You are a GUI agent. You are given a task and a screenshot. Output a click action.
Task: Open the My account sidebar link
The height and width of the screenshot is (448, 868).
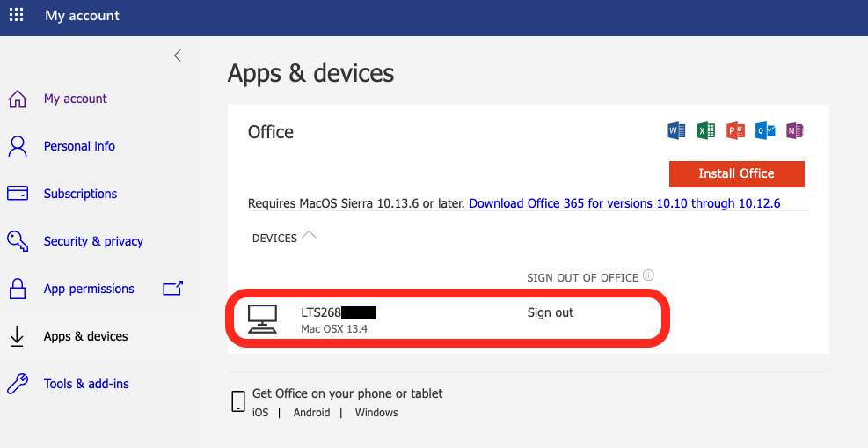(x=76, y=99)
